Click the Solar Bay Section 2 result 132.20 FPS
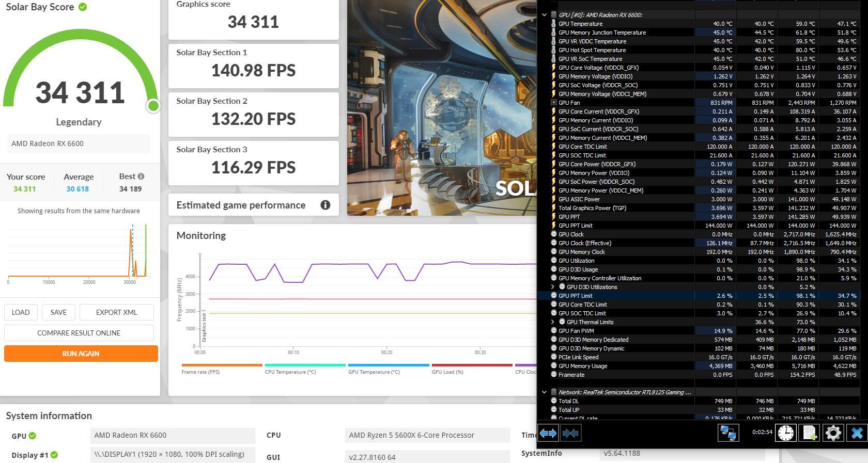The height and width of the screenshot is (463, 868). point(254,119)
